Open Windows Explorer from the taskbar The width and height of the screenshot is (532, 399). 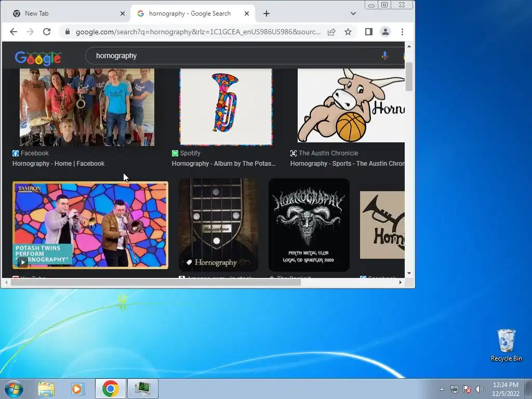tap(46, 389)
